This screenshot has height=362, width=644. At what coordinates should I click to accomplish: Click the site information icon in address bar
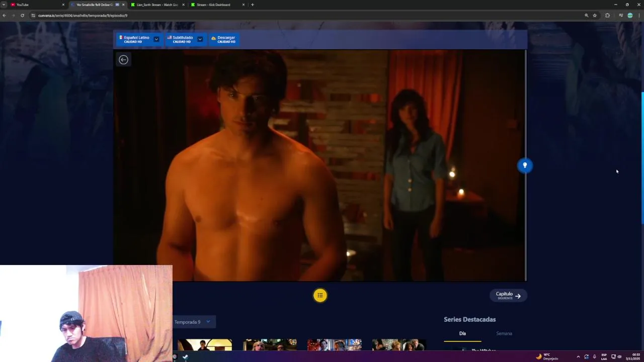tap(33, 16)
